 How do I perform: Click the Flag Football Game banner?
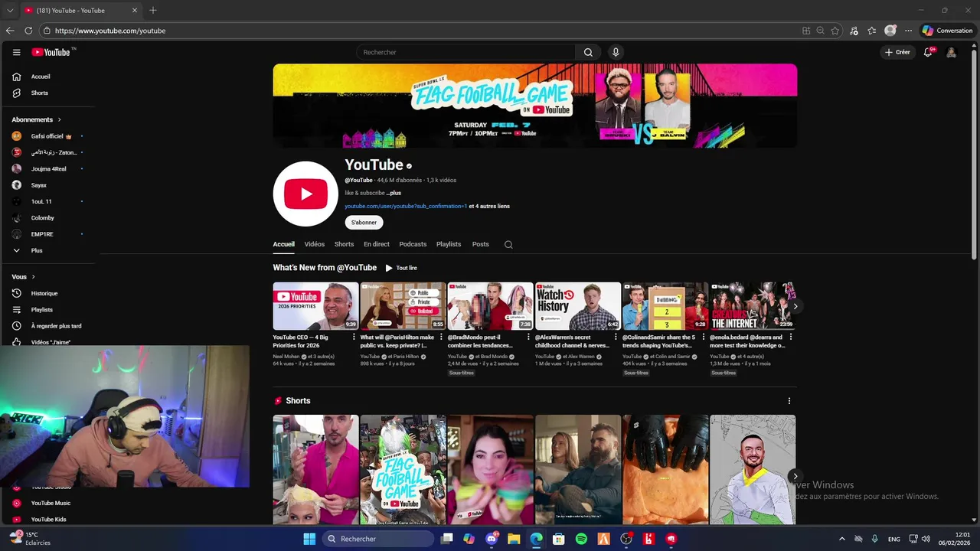534,106
